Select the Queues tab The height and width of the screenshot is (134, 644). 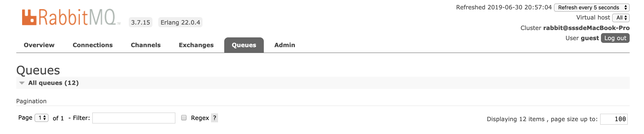244,45
